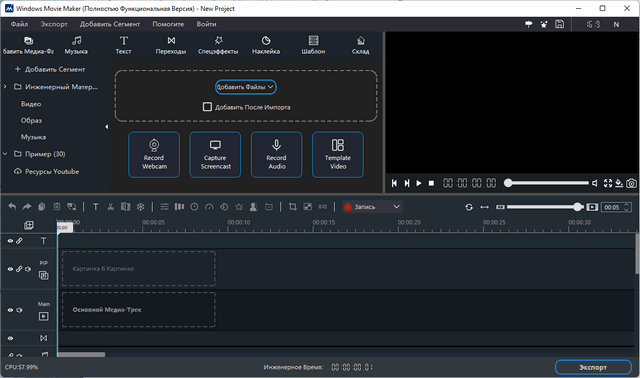Switch to the Переходы tab

point(171,45)
